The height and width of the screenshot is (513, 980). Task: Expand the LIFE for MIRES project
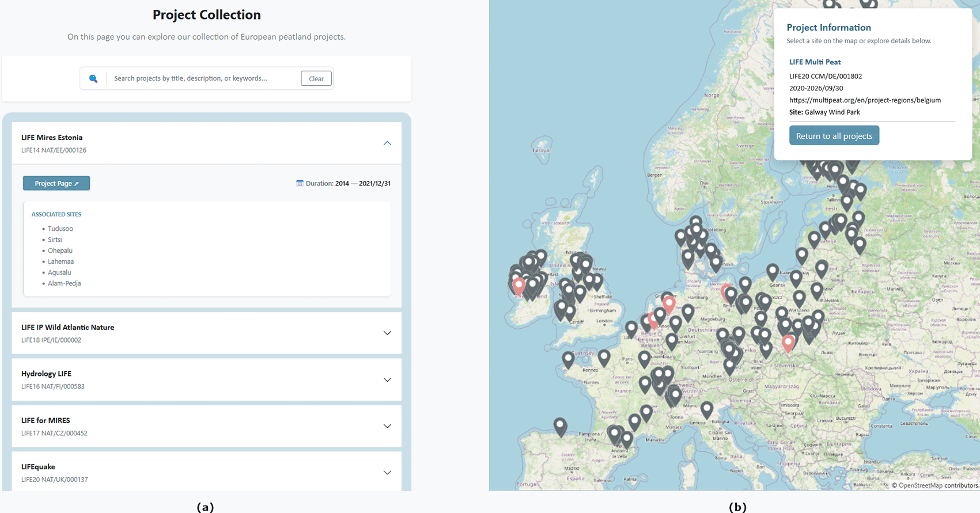pyautogui.click(x=387, y=426)
